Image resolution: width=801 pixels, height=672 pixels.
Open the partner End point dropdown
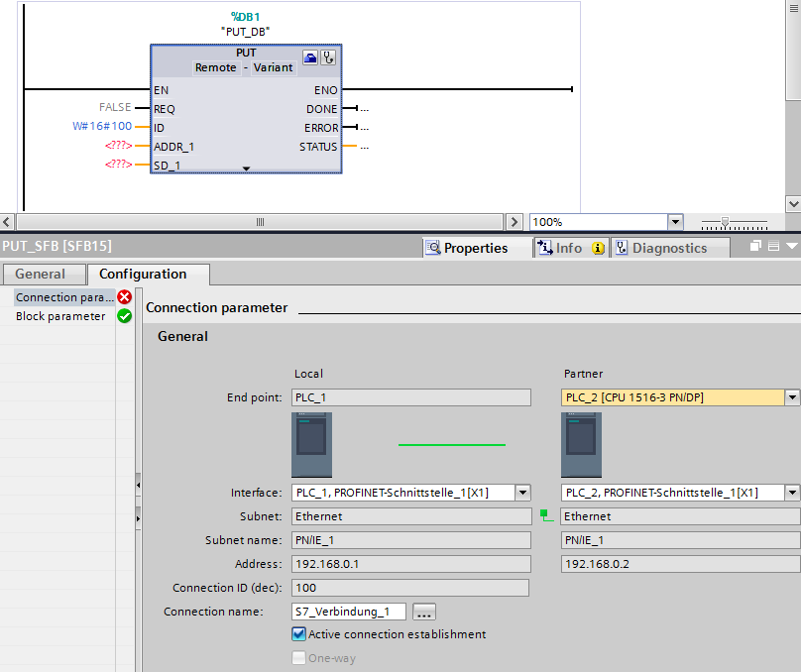[791, 397]
